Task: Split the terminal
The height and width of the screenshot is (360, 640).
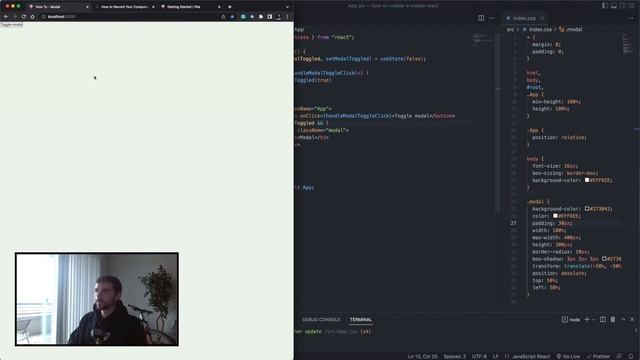Action: [x=603, y=320]
